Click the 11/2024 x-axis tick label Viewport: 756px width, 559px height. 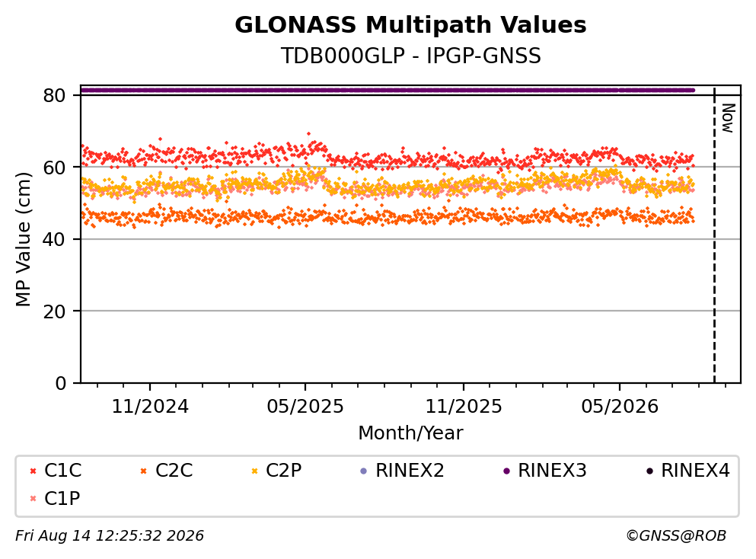[x=150, y=407]
